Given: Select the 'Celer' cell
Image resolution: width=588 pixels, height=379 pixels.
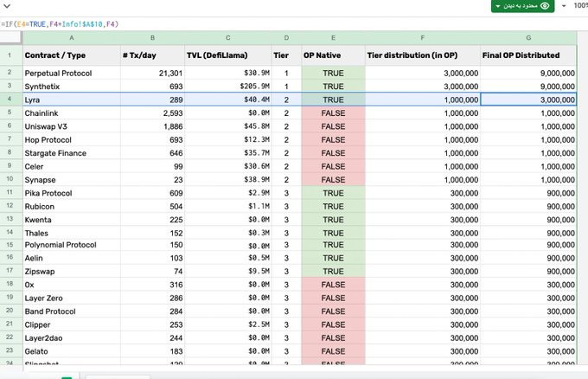Looking at the screenshot, I should (x=72, y=166).
